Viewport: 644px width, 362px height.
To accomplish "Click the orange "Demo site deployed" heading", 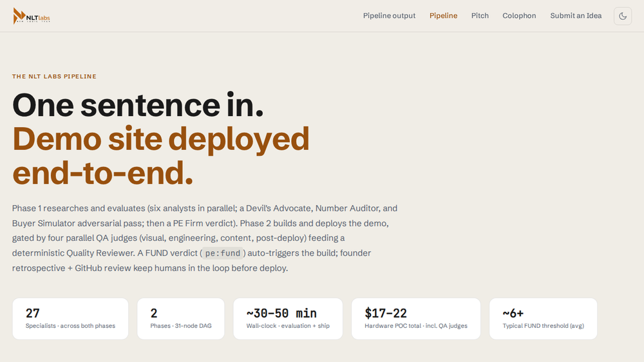I will (x=160, y=139).
